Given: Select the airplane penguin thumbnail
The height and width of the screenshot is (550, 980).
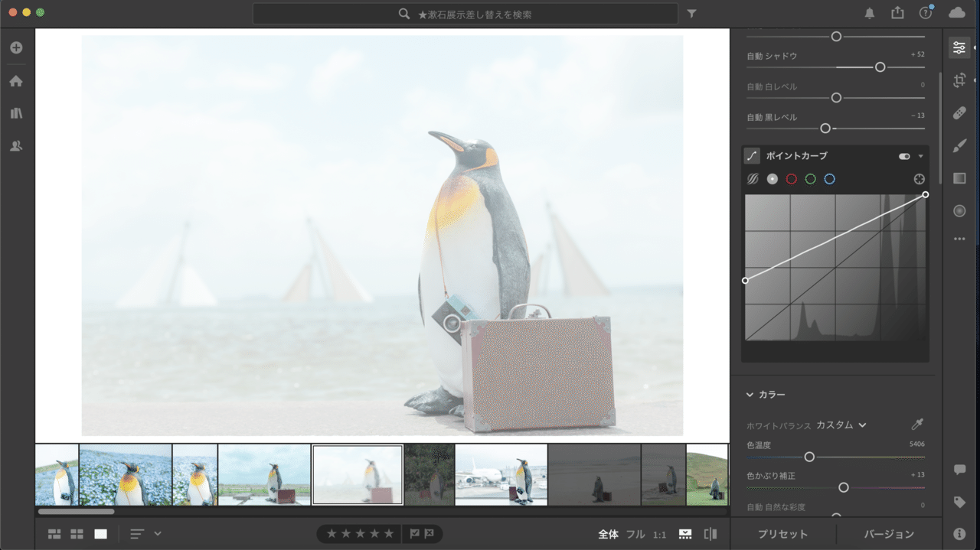Looking at the screenshot, I should [501, 474].
